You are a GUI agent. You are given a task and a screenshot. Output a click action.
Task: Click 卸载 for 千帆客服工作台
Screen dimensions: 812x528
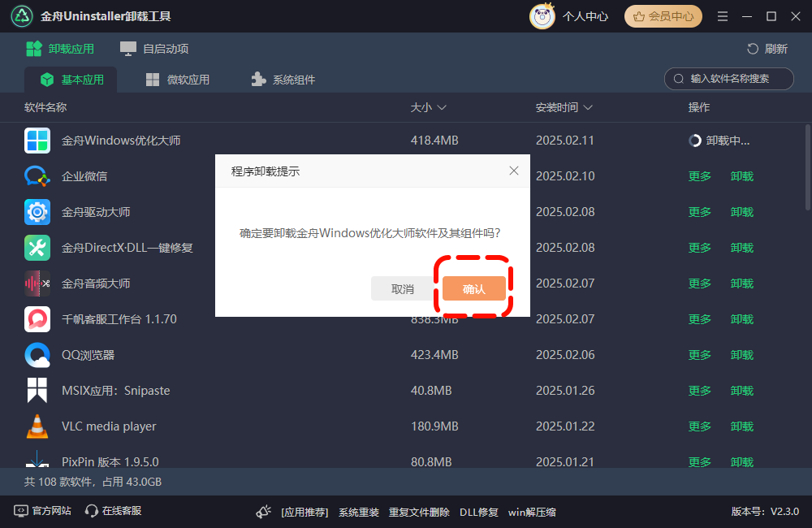[741, 319]
